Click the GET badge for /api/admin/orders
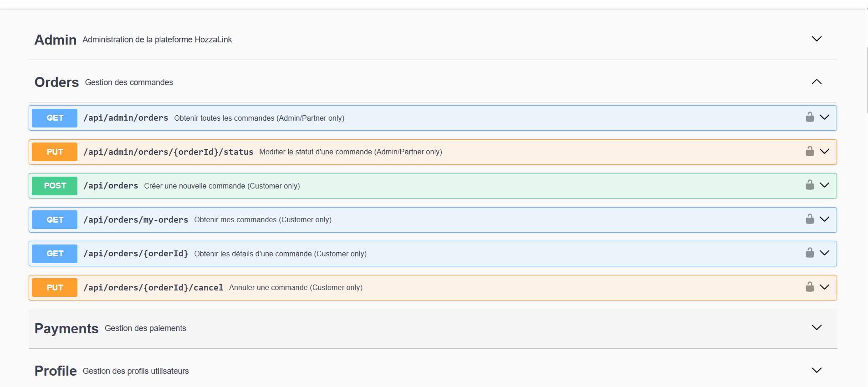The width and height of the screenshot is (868, 387). point(55,118)
